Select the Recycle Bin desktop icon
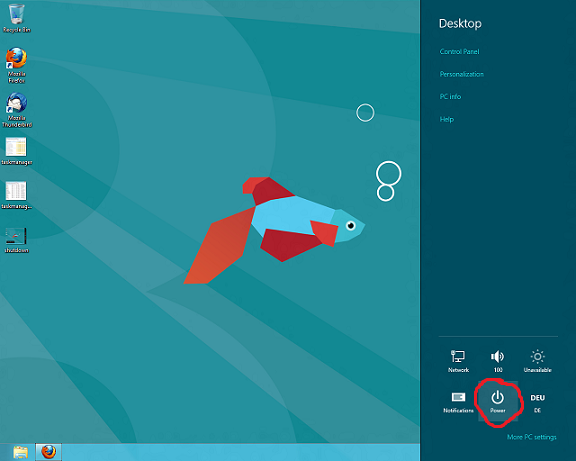This screenshot has width=576, height=461. (17, 18)
